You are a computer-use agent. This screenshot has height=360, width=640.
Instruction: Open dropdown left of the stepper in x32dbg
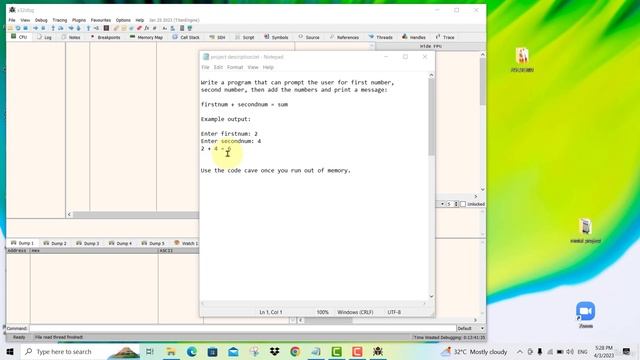click(x=442, y=204)
